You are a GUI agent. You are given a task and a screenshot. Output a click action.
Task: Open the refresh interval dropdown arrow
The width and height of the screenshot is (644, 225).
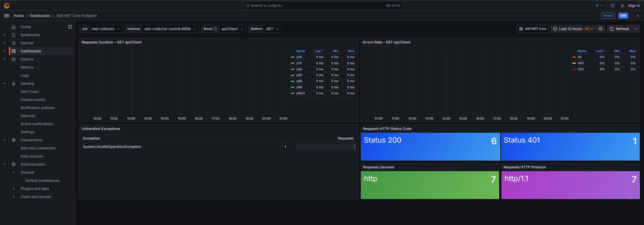pyautogui.click(x=636, y=29)
